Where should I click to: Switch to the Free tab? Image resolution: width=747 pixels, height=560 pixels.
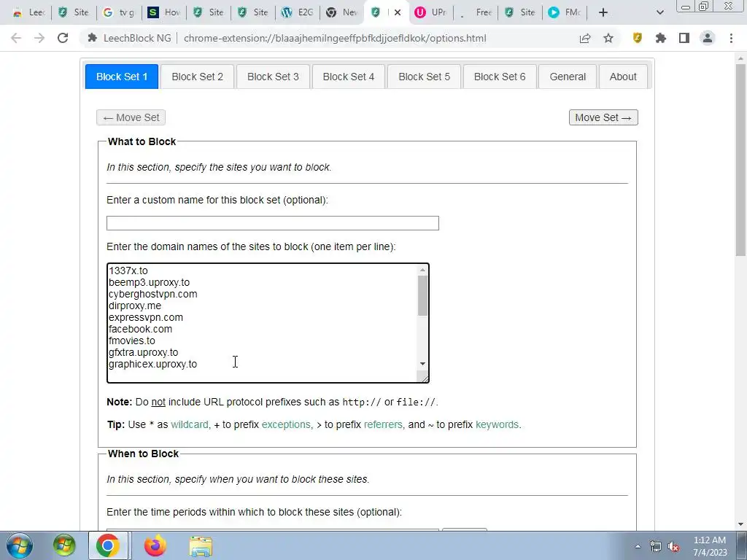476,12
